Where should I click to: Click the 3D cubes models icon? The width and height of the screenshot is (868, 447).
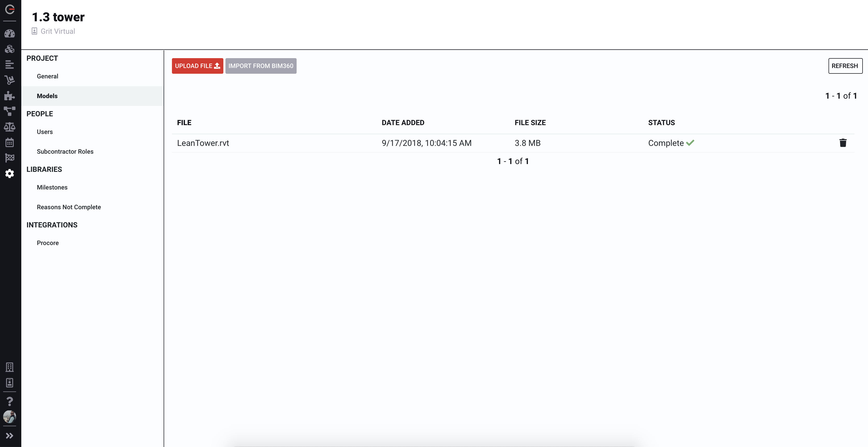point(9,49)
